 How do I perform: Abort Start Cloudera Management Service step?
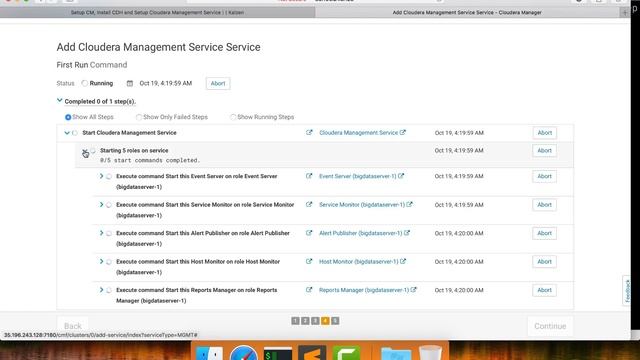point(544,133)
